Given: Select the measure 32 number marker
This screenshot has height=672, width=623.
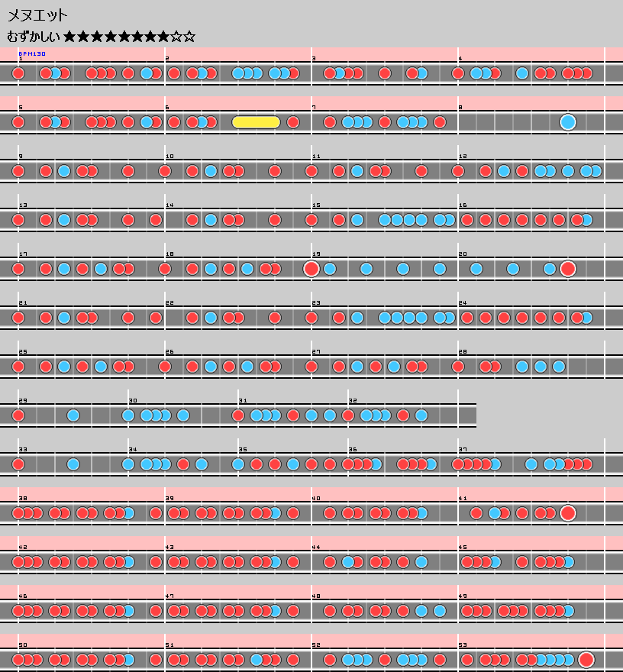Looking at the screenshot, I should [x=353, y=401].
